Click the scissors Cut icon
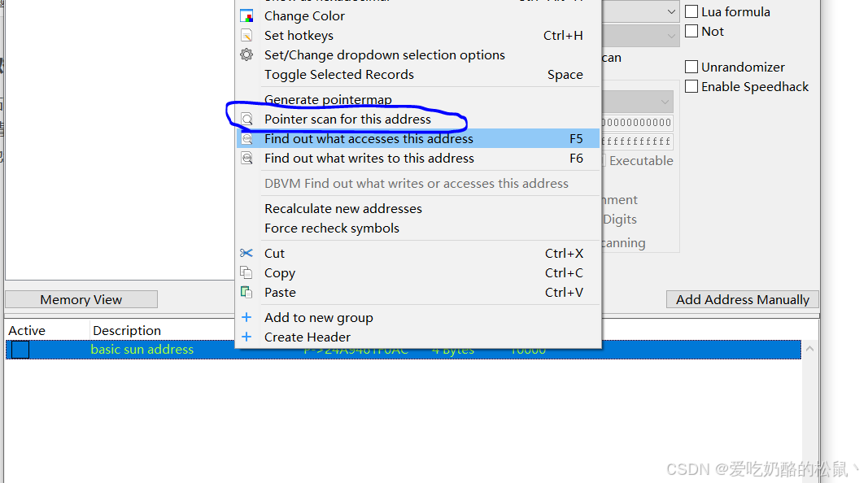 (246, 253)
